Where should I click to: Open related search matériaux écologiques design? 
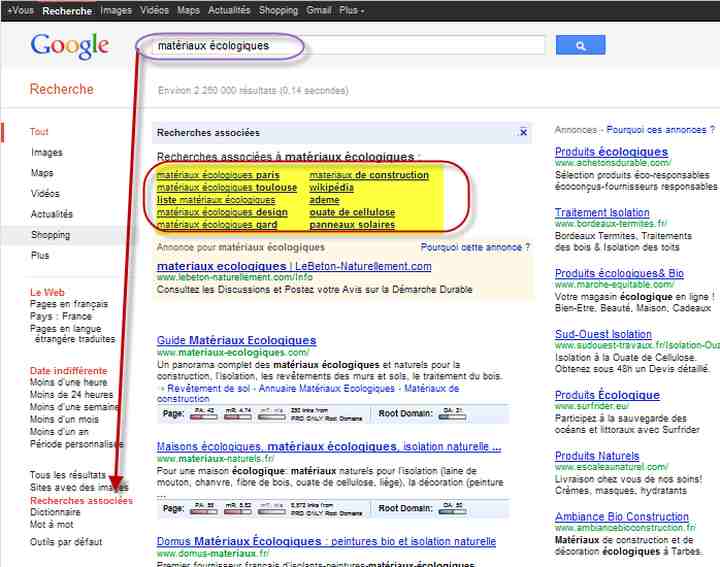pyautogui.click(x=222, y=212)
